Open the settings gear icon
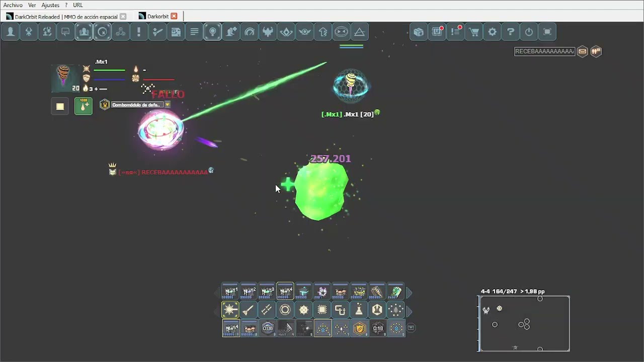 [x=492, y=32]
